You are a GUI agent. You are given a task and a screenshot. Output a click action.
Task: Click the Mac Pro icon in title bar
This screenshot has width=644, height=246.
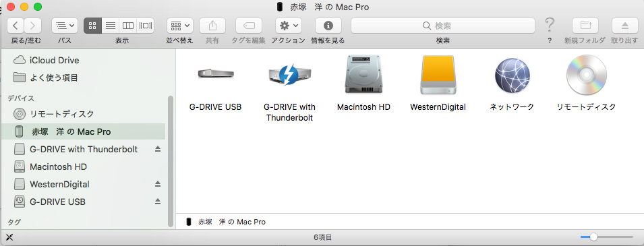pyautogui.click(x=280, y=7)
